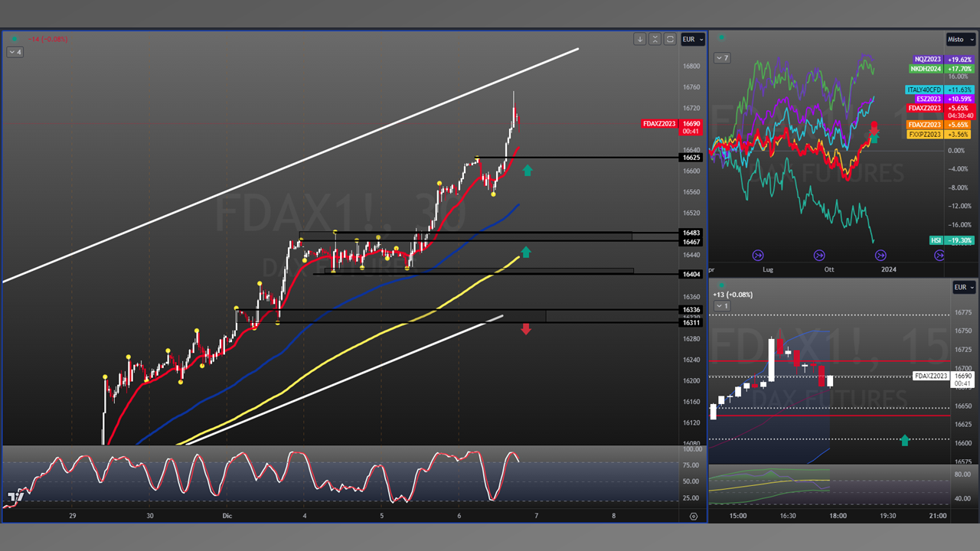Open time axis settings gear icon
This screenshot has height=551, width=980.
[694, 517]
